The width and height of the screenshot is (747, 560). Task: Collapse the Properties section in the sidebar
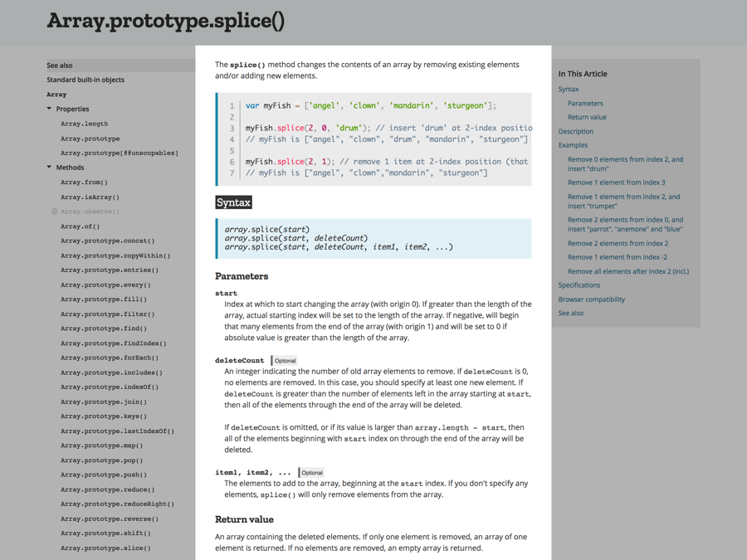49,109
